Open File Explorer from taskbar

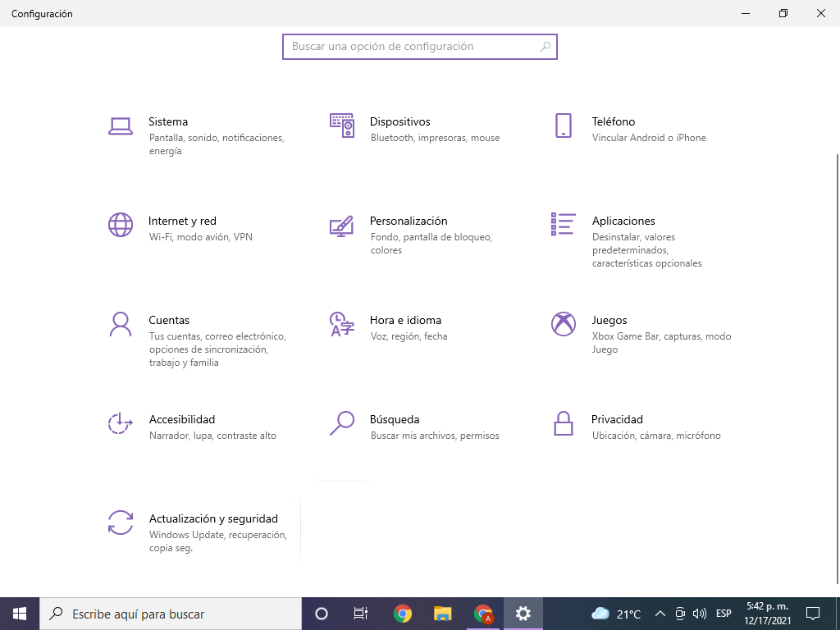point(442,614)
